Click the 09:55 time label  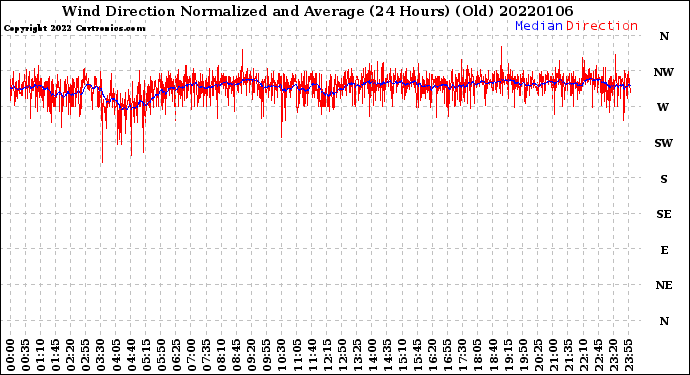pyautogui.click(x=267, y=355)
